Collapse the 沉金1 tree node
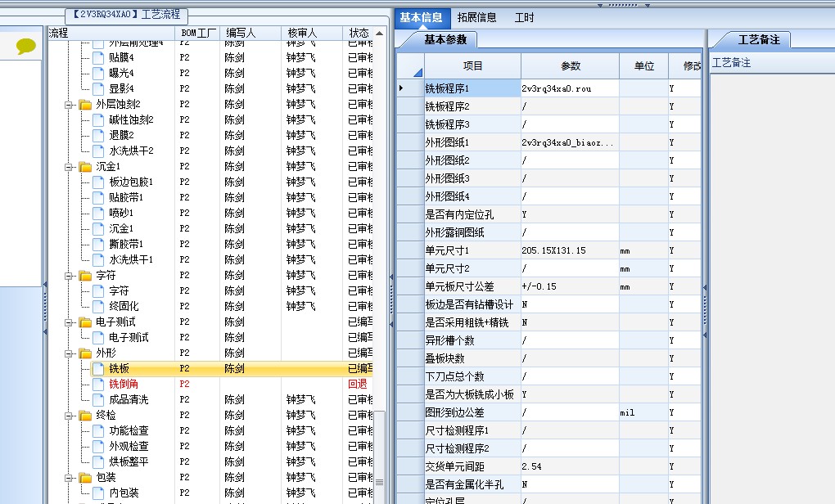 tap(69, 167)
